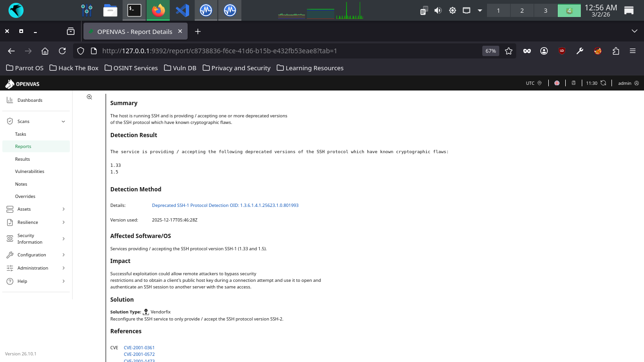Viewport: 644px width, 362px height.
Task: Open the Firefox extensions puzzle icon
Action: [x=616, y=51]
